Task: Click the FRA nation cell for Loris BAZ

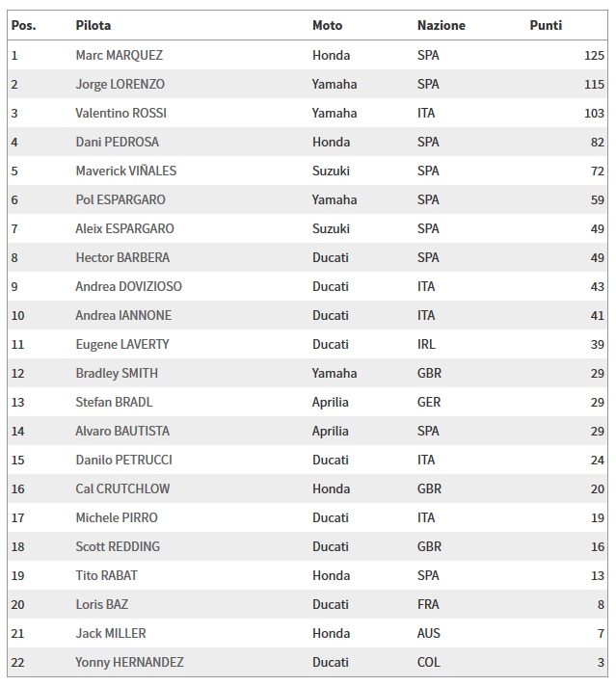Action: tap(428, 604)
